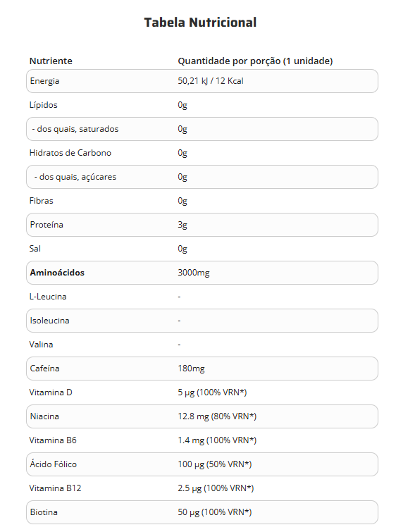396x532 pixels.
Task: Select the Fibras row label
Action: click(42, 201)
